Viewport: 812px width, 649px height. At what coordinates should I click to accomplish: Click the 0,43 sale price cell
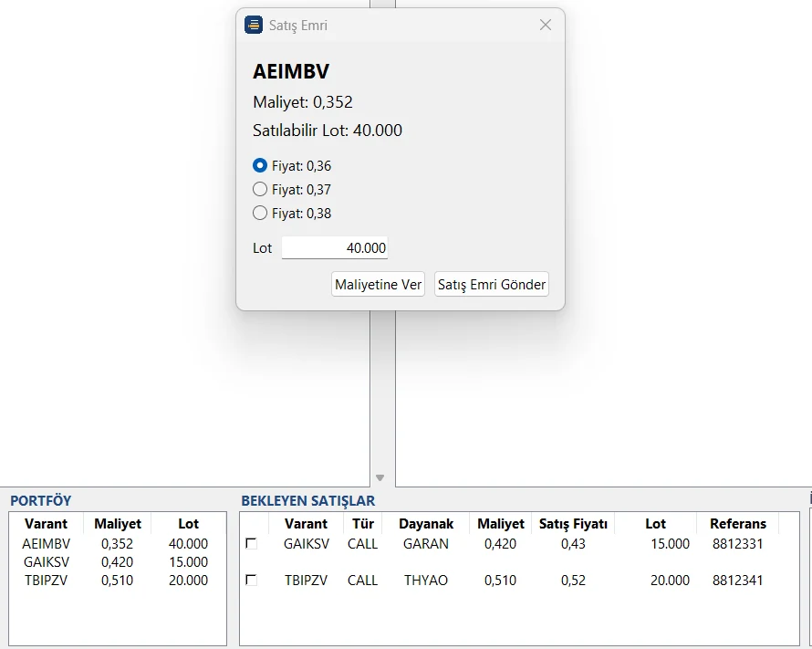tap(573, 544)
